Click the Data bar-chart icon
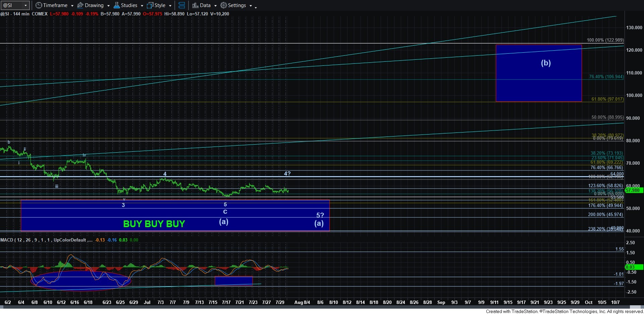Image resolution: width=644 pixels, height=314 pixels. click(x=195, y=5)
